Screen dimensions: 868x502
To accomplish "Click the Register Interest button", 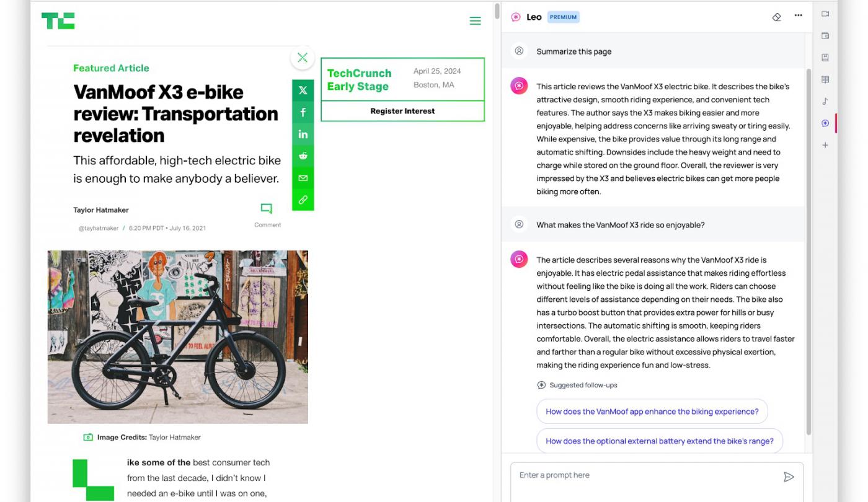I will 402,111.
